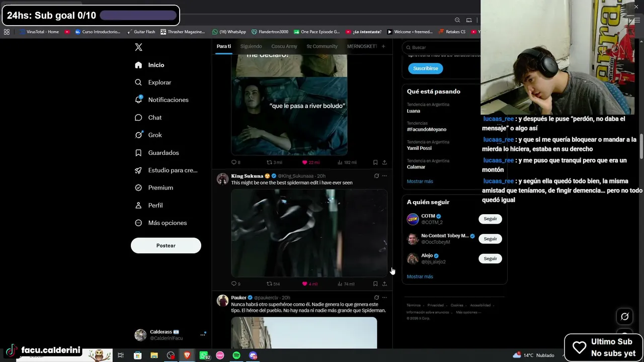
Task: Click the Suscribirse button
Action: 426,68
